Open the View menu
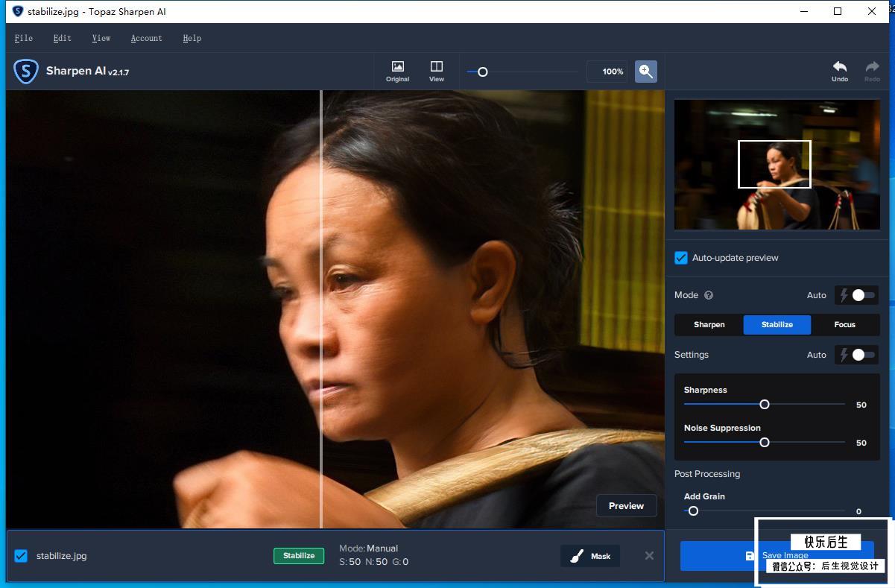 (x=101, y=38)
